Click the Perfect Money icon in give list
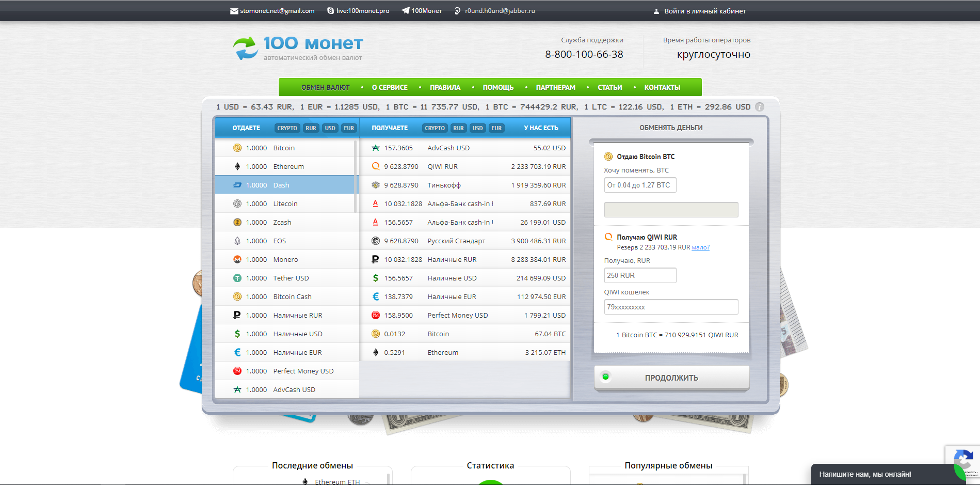 click(x=237, y=371)
